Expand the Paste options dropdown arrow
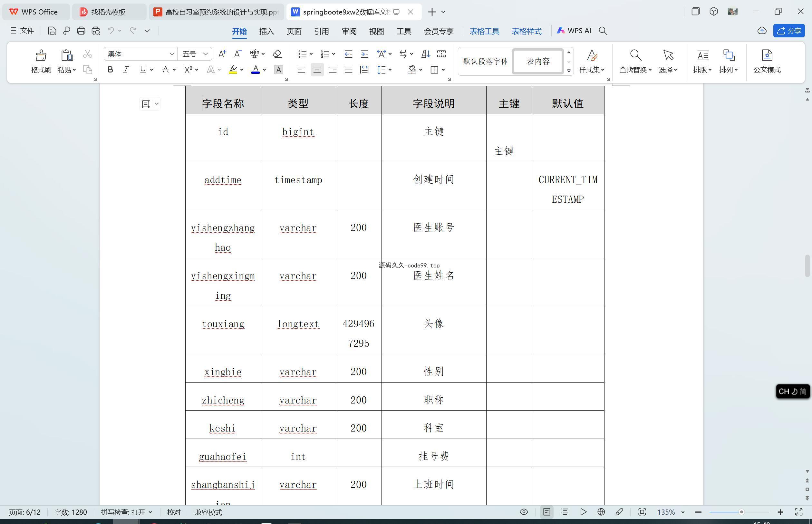The width and height of the screenshot is (812, 524). (x=74, y=70)
